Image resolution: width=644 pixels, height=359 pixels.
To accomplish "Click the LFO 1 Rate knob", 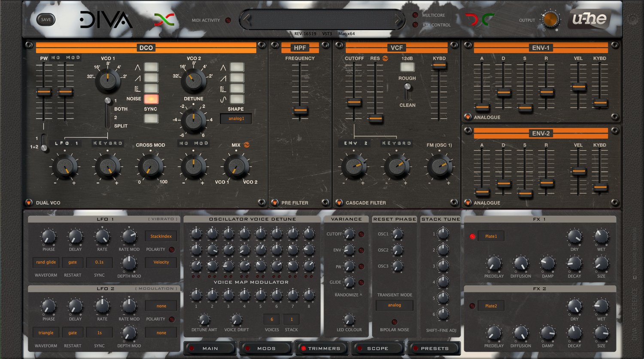I will tap(102, 236).
